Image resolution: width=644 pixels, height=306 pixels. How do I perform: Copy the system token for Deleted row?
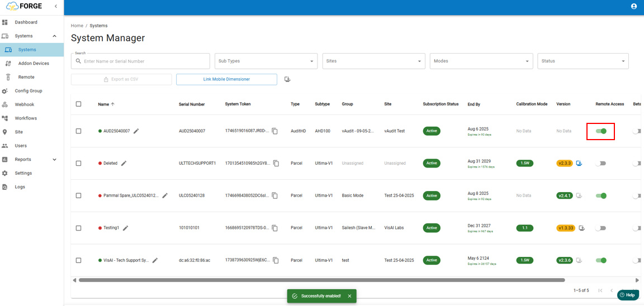(274, 164)
